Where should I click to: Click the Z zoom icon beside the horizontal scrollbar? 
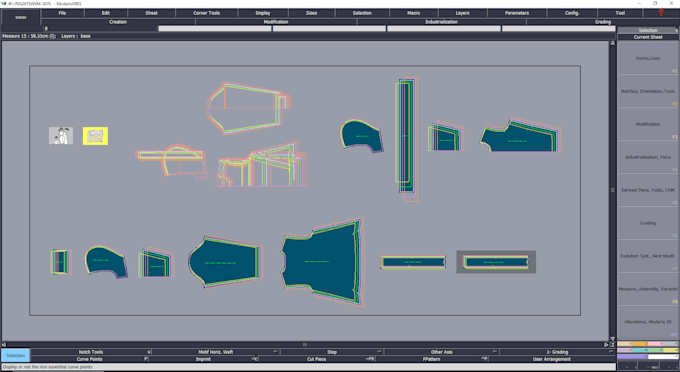(612, 345)
